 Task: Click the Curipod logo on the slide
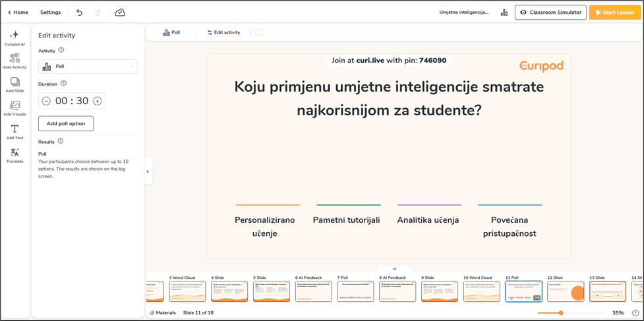tap(541, 66)
